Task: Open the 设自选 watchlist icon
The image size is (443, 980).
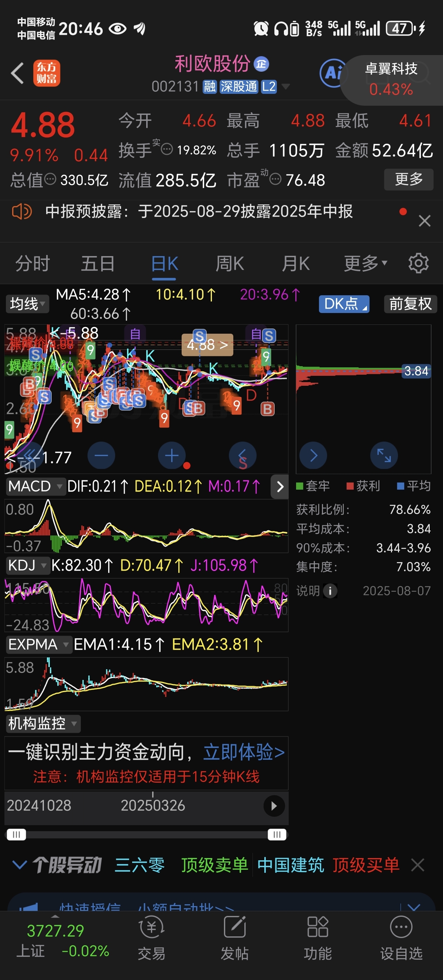Action: [401, 938]
